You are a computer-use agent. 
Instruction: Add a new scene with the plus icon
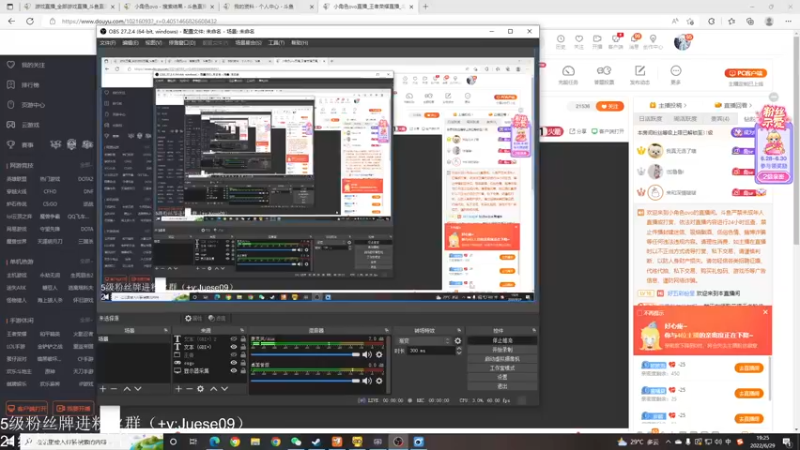[103, 389]
